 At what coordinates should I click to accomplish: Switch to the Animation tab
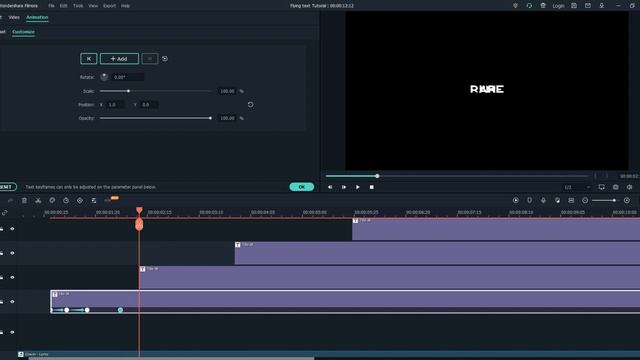point(37,17)
